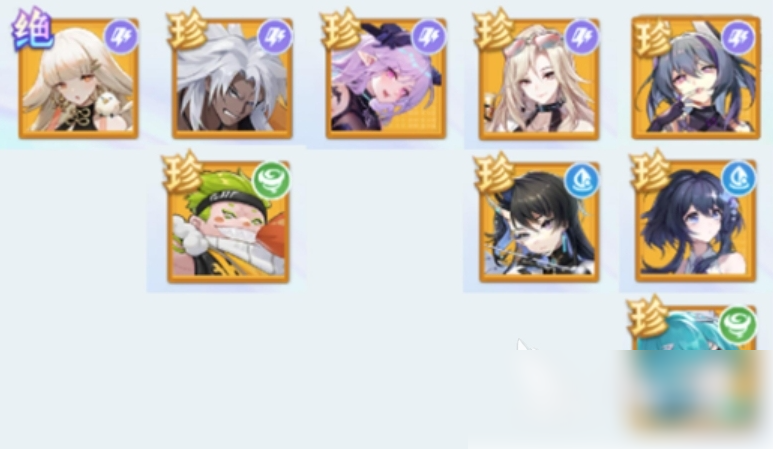Click blue water element icon on the dark blue-haired girl card
This screenshot has height=449, width=773.
click(x=738, y=178)
